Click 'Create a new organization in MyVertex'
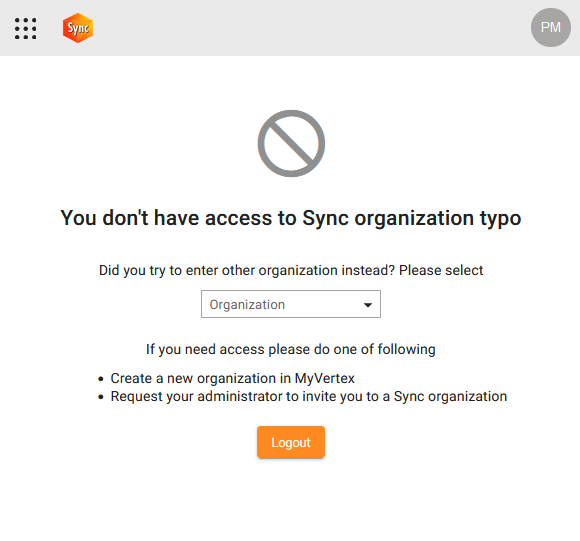Screen dimensions: 580x541 (x=232, y=378)
